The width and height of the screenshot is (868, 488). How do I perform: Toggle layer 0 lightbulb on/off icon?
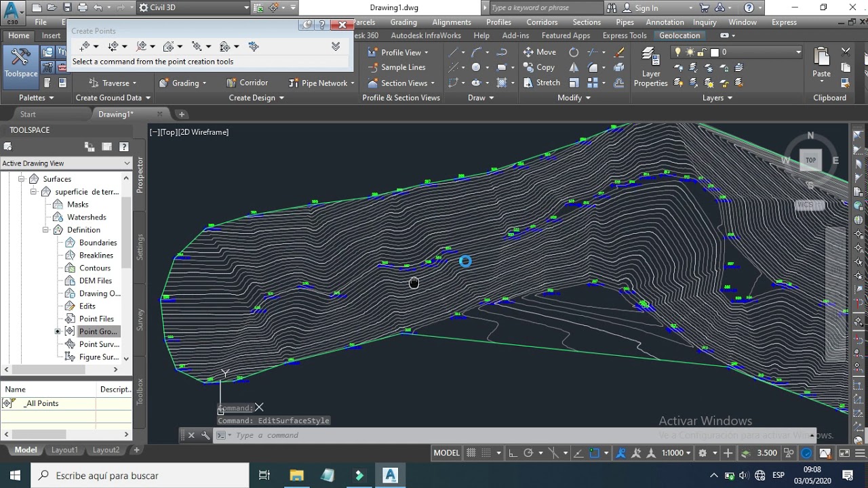pyautogui.click(x=677, y=52)
